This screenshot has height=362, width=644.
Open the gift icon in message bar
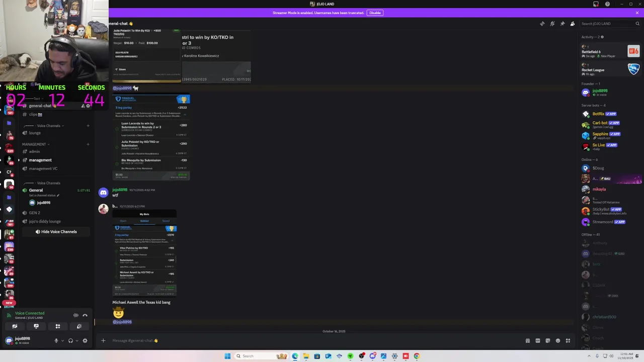tap(527, 340)
